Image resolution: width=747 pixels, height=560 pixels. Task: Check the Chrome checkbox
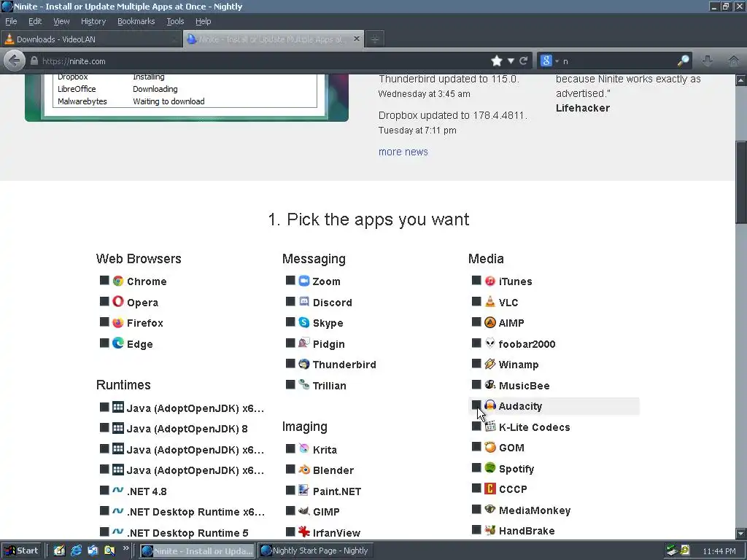pos(104,280)
